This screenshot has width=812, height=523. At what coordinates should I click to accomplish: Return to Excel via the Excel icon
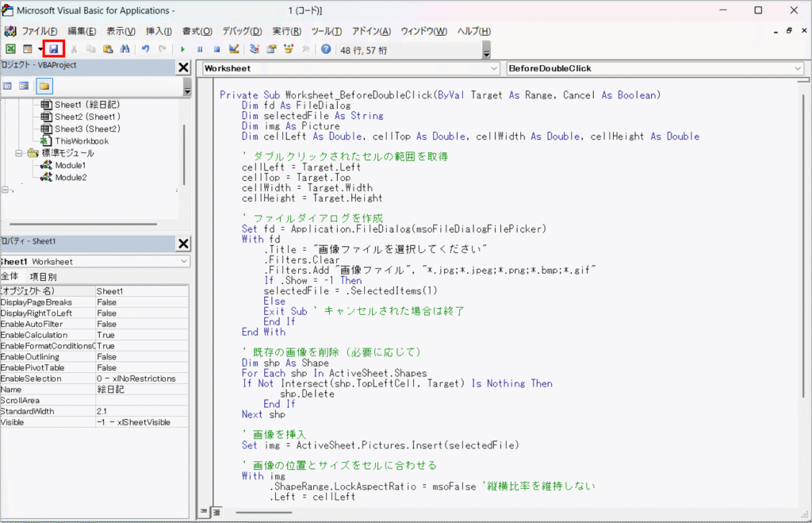[x=11, y=49]
